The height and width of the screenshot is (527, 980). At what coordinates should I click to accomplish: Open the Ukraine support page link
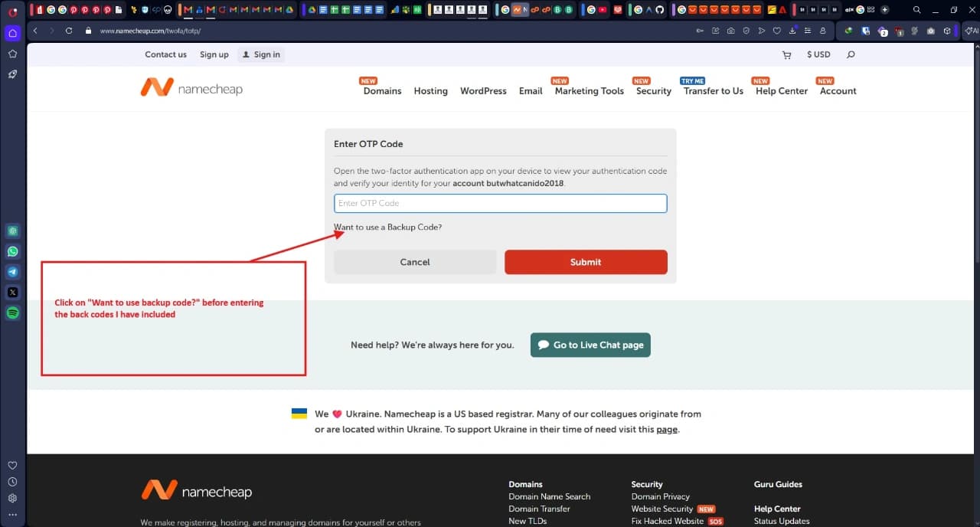[x=667, y=430]
